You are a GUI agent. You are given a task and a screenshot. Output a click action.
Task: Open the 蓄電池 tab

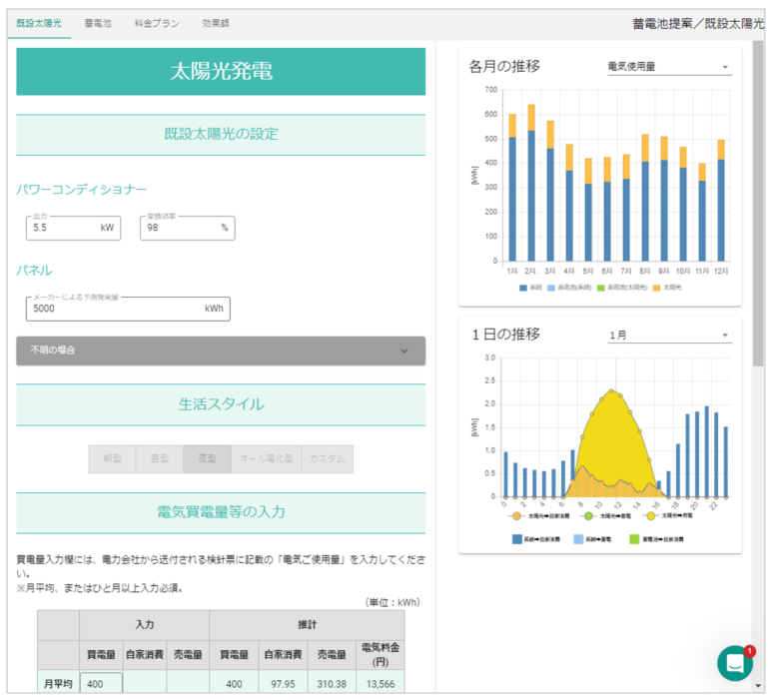point(98,23)
